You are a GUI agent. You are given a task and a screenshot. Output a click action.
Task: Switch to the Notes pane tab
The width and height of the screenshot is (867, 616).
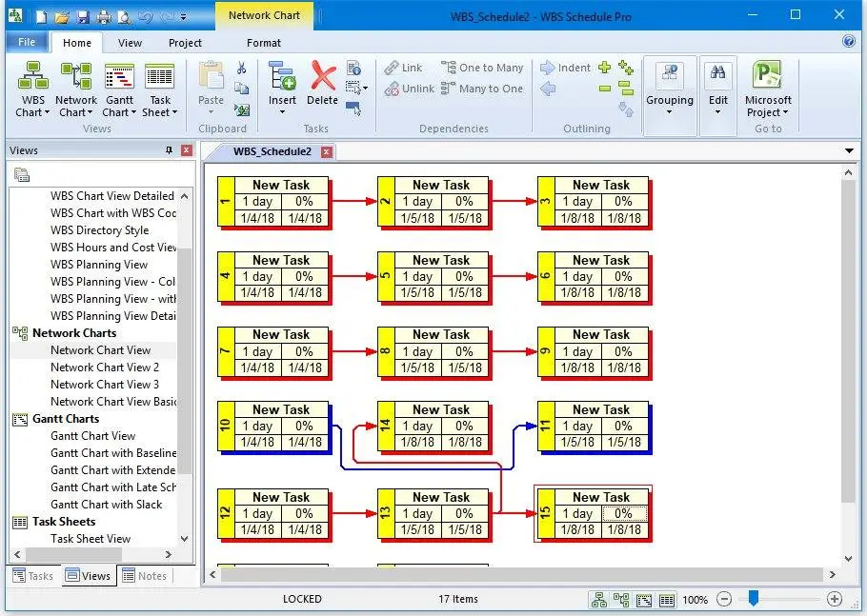[145, 576]
